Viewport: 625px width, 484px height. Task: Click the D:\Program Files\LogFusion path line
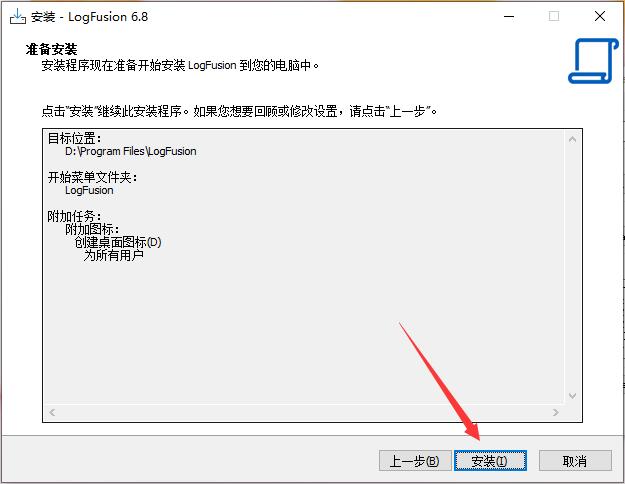(x=131, y=151)
